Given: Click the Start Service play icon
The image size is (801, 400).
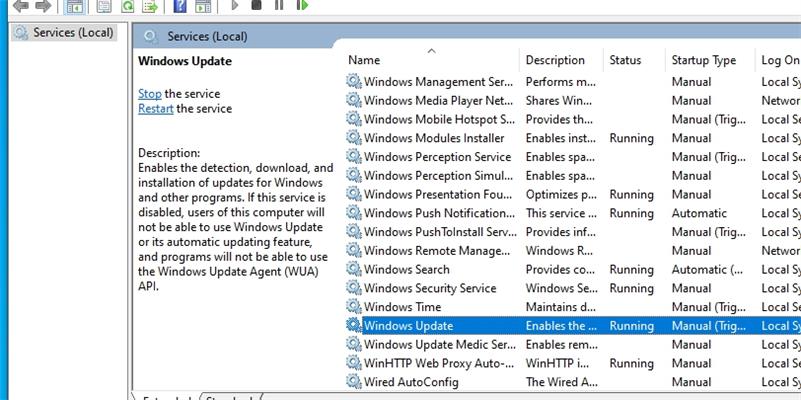Looking at the screenshot, I should [234, 5].
